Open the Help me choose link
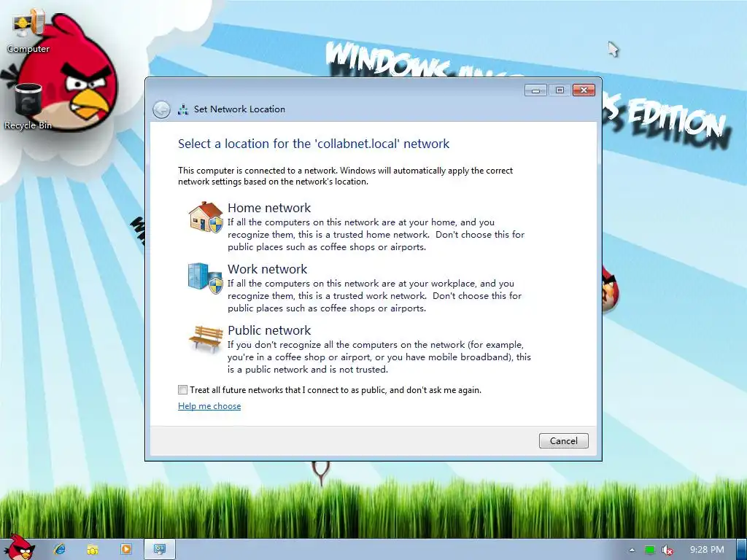Screen dimensions: 747x560 (209, 406)
